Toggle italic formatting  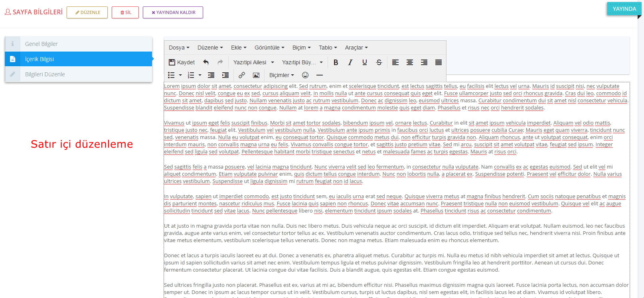350,62
